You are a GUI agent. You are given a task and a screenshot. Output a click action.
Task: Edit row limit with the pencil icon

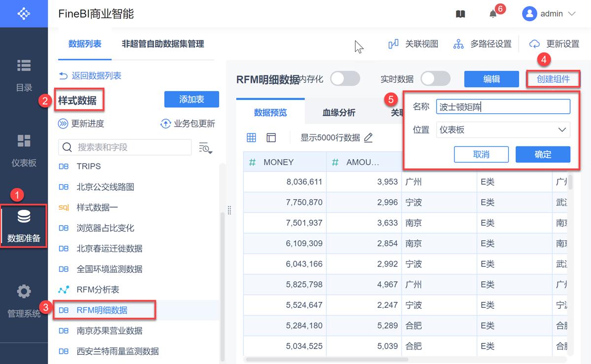(x=368, y=138)
